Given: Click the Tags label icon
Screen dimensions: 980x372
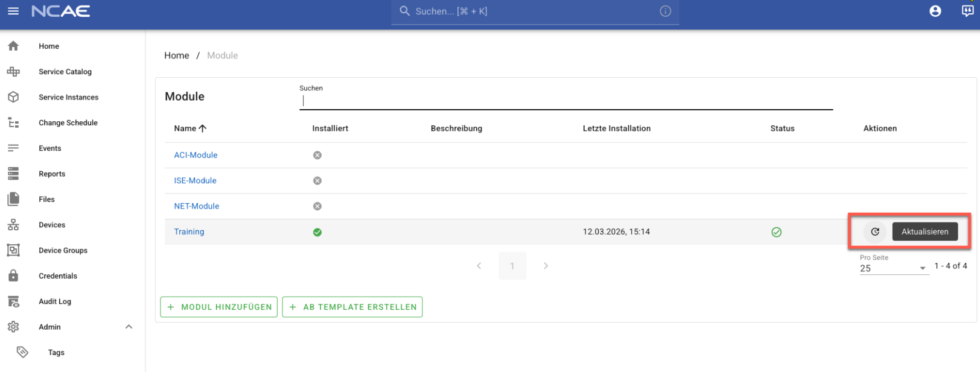Looking at the screenshot, I should (x=22, y=352).
